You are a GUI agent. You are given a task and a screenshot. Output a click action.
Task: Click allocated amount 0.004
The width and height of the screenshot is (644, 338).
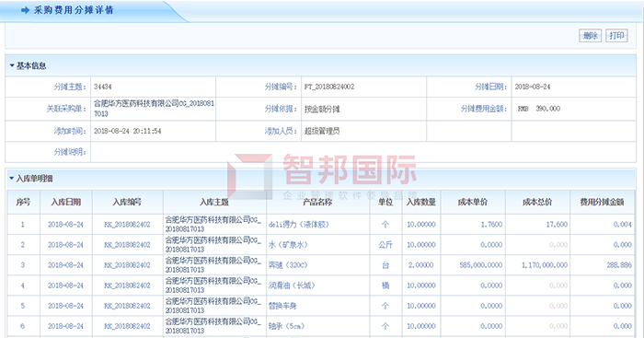pyautogui.click(x=623, y=225)
